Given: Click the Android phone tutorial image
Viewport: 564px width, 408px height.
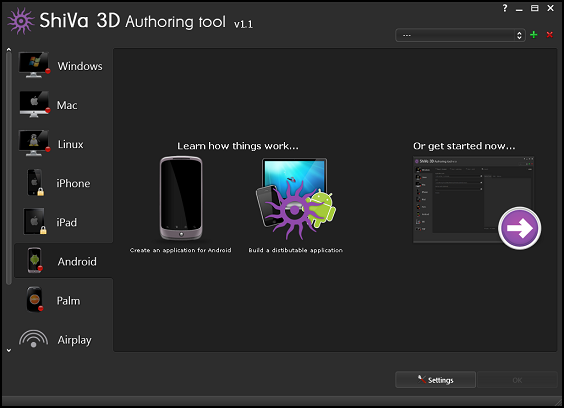Looking at the screenshot, I should pos(181,198).
